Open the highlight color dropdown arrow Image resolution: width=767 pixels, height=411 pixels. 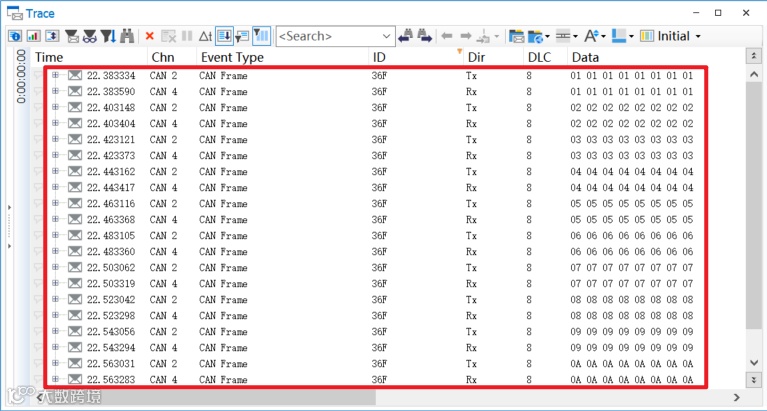632,36
